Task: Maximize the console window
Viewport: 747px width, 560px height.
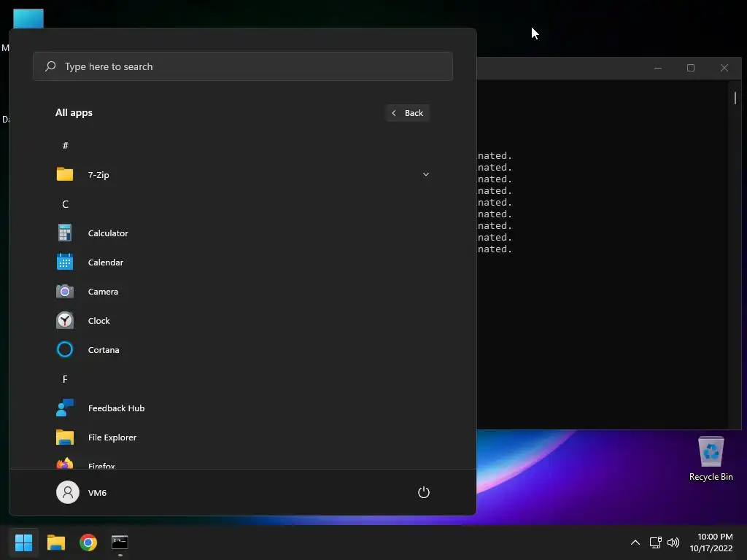Action: 691,68
